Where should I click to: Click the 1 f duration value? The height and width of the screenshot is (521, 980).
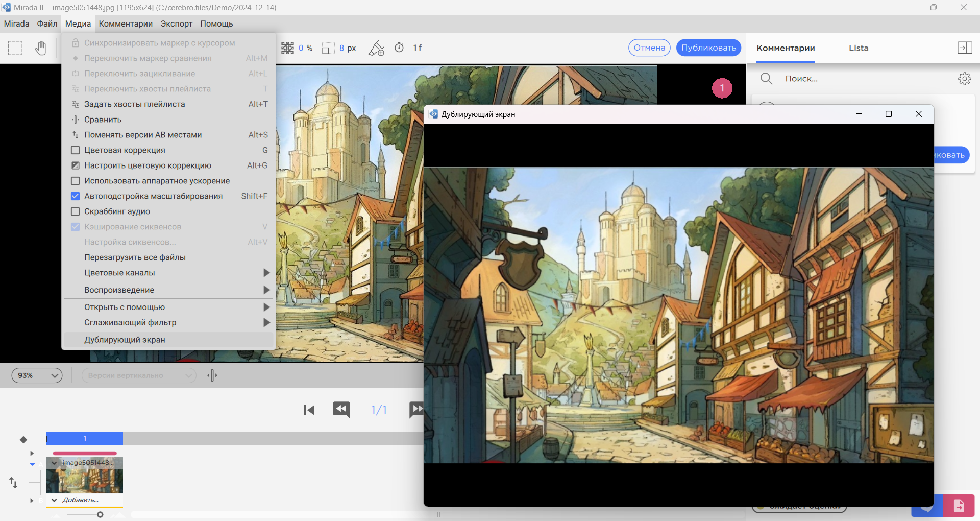coord(418,48)
